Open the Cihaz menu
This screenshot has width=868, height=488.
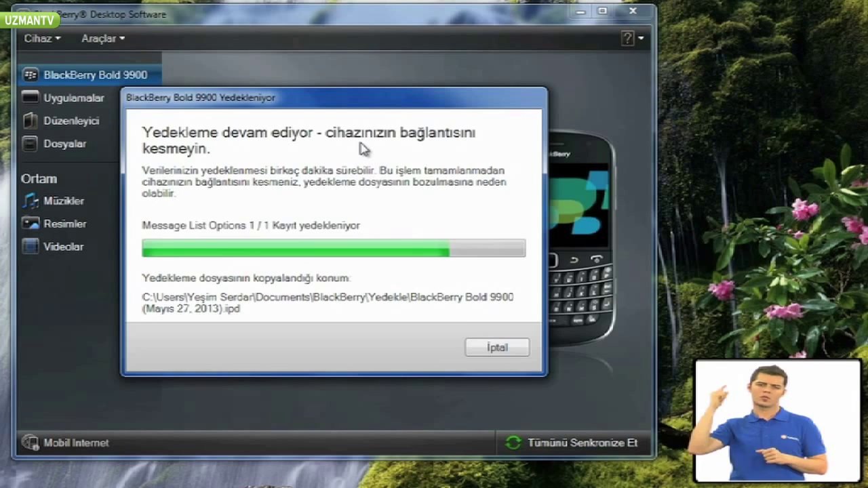[x=42, y=39]
